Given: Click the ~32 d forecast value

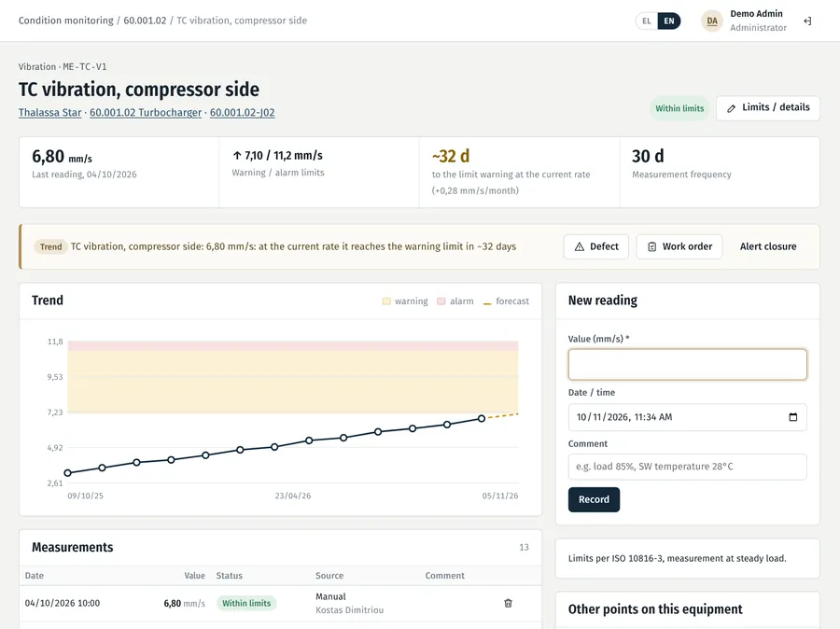Looking at the screenshot, I should (x=451, y=156).
